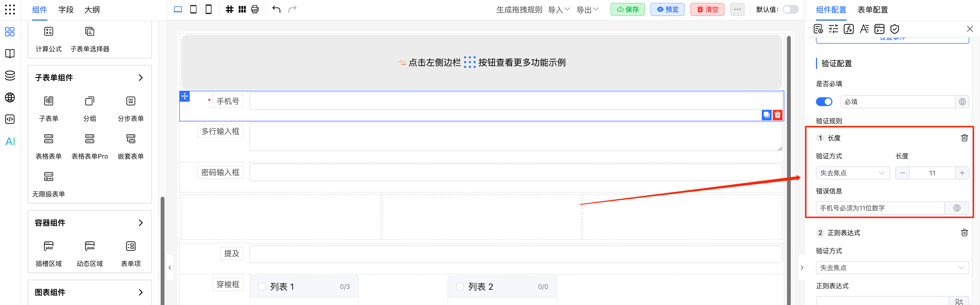Screen dimensions: 980x305
Task: Click the green 保存 button
Action: [x=627, y=10]
